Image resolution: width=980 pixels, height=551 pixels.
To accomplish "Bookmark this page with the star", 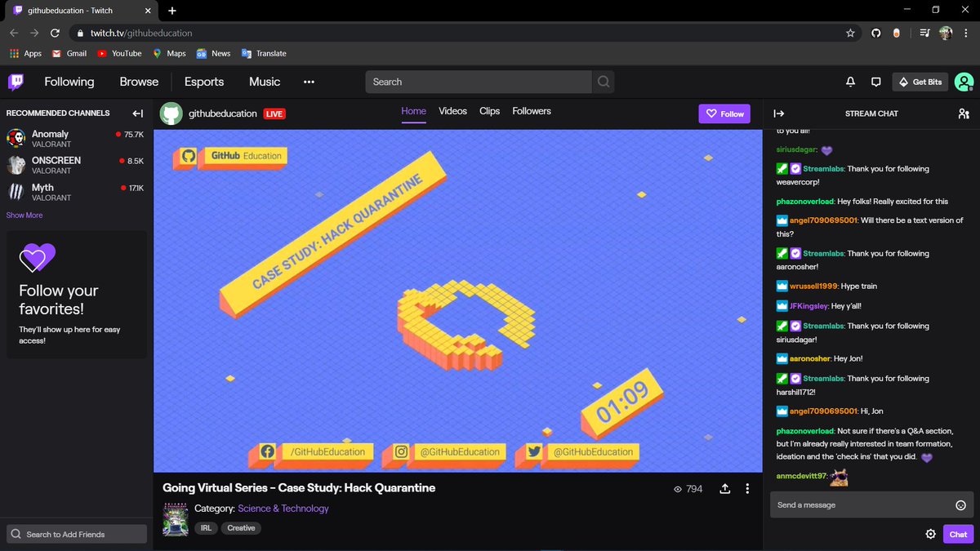I will click(x=850, y=33).
